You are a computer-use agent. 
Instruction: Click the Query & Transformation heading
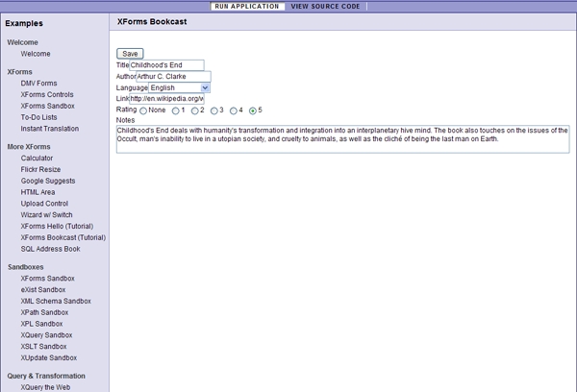pyautogui.click(x=46, y=376)
